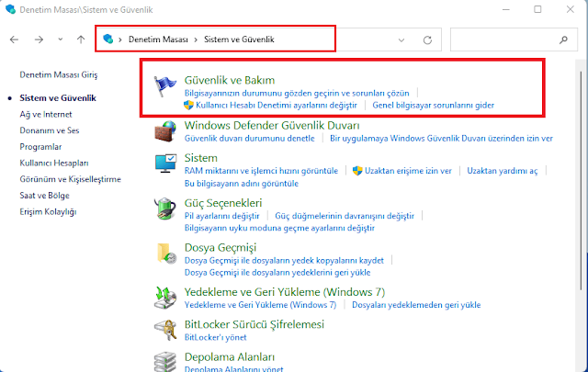588x372 pixels.
Task: Click BitLocker'ı yönet link
Action: (x=215, y=337)
